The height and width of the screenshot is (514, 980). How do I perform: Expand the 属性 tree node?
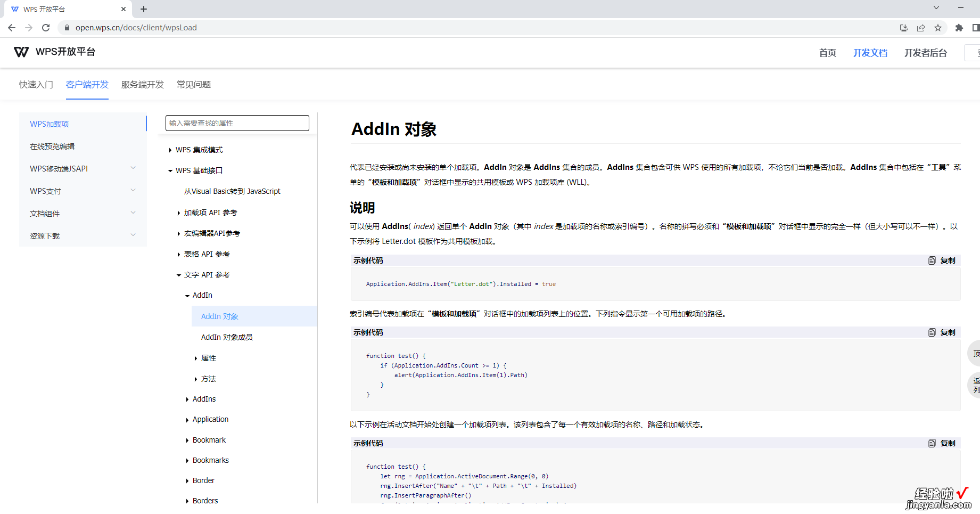196,358
